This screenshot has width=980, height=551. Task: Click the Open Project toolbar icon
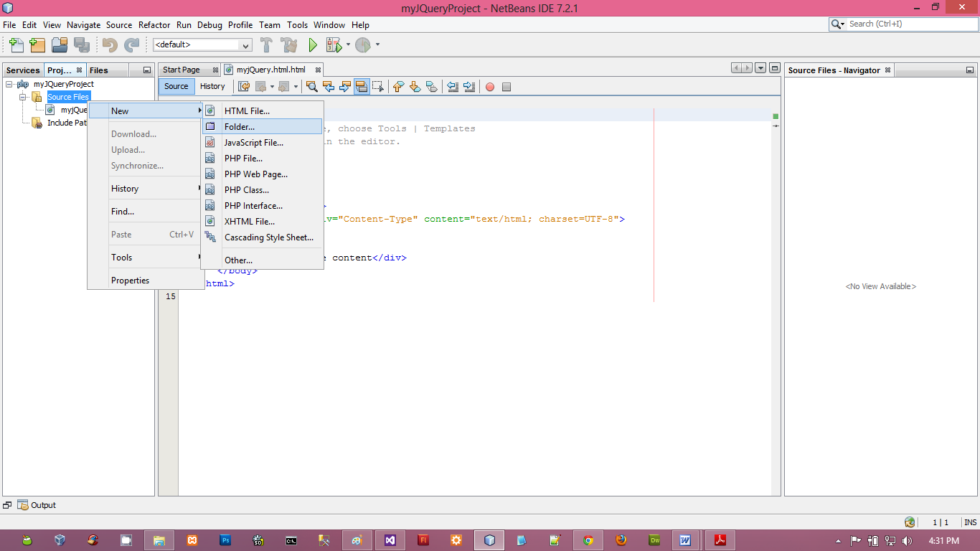60,45
